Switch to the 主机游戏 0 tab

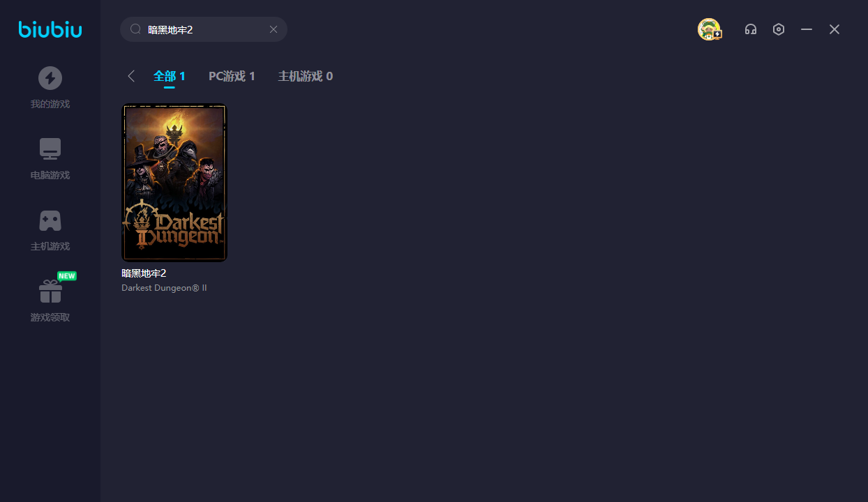click(305, 76)
